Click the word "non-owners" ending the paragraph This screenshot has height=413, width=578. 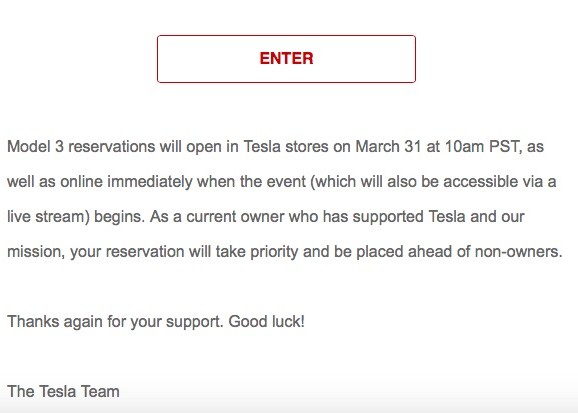point(518,252)
